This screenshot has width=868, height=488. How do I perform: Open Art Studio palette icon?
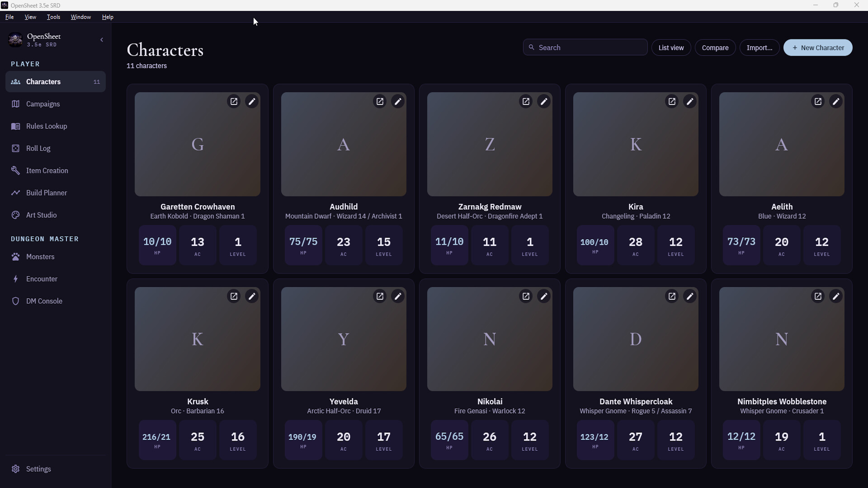tap(16, 215)
